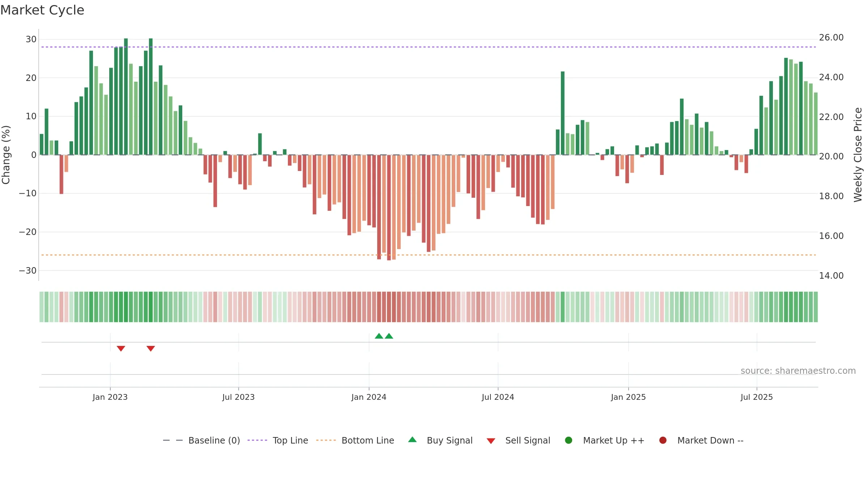
Task: Click the Top Line purple dotted legend marker
Action: point(257,440)
